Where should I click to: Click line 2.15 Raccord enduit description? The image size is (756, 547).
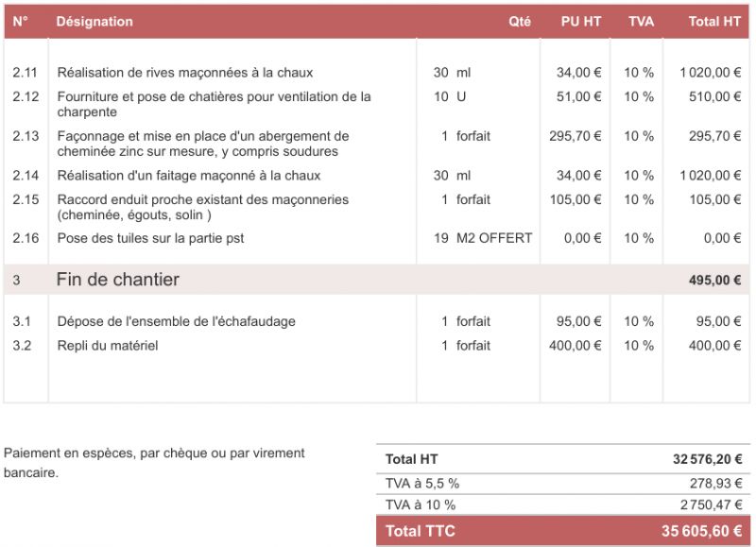203,207
